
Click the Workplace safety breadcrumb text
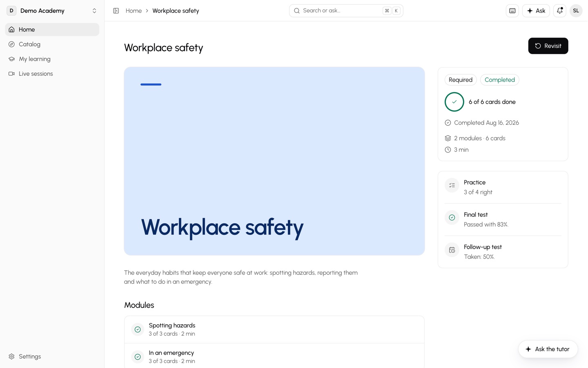coord(176,11)
